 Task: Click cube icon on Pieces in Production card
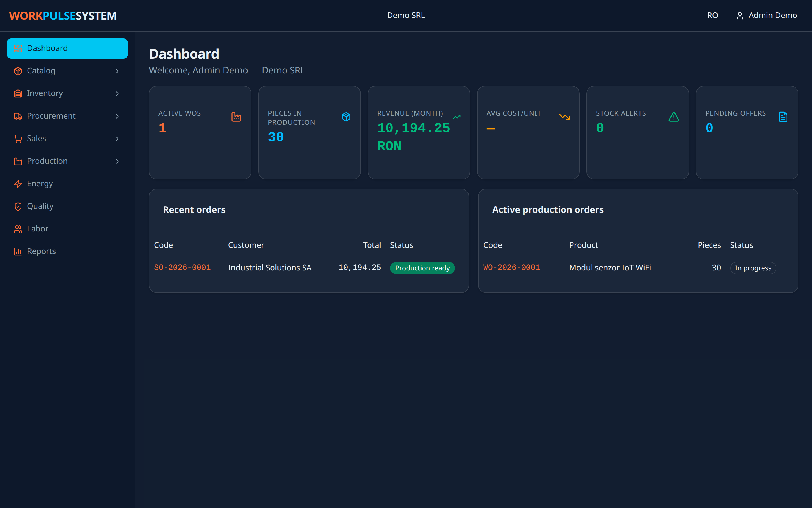[x=346, y=117]
